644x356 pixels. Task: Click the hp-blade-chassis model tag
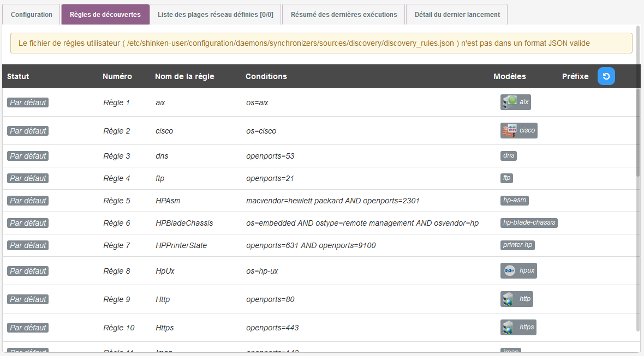(529, 223)
